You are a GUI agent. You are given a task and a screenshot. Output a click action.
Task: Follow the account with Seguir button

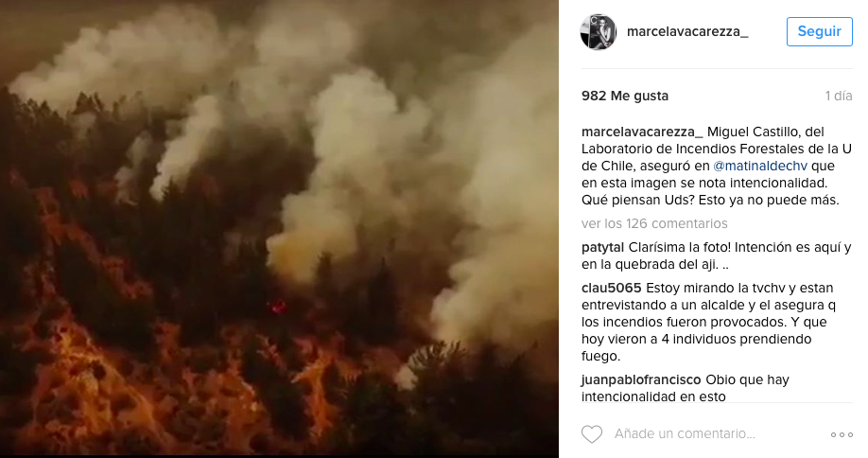[819, 31]
